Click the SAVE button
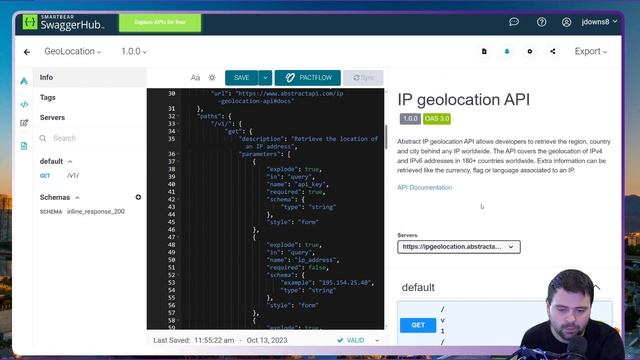640x360 pixels. 241,78
